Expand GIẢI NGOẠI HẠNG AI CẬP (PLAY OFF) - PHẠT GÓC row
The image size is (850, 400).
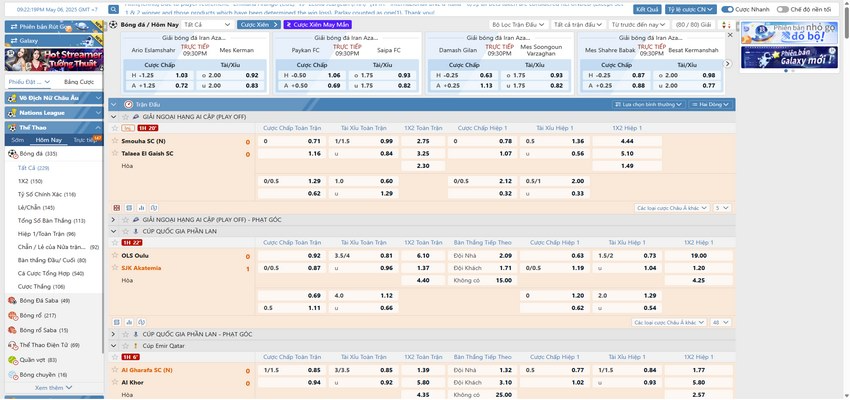pyautogui.click(x=113, y=220)
